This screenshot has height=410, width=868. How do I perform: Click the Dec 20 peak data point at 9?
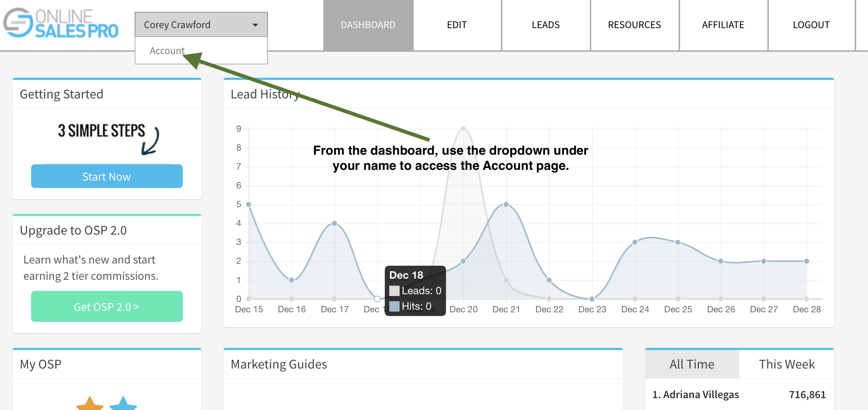tap(463, 129)
